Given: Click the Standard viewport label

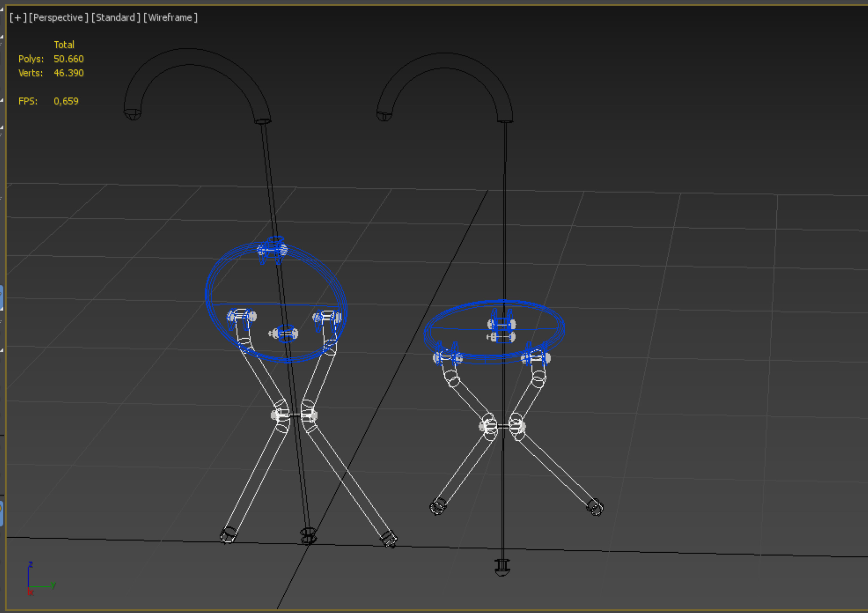Looking at the screenshot, I should pos(116,18).
